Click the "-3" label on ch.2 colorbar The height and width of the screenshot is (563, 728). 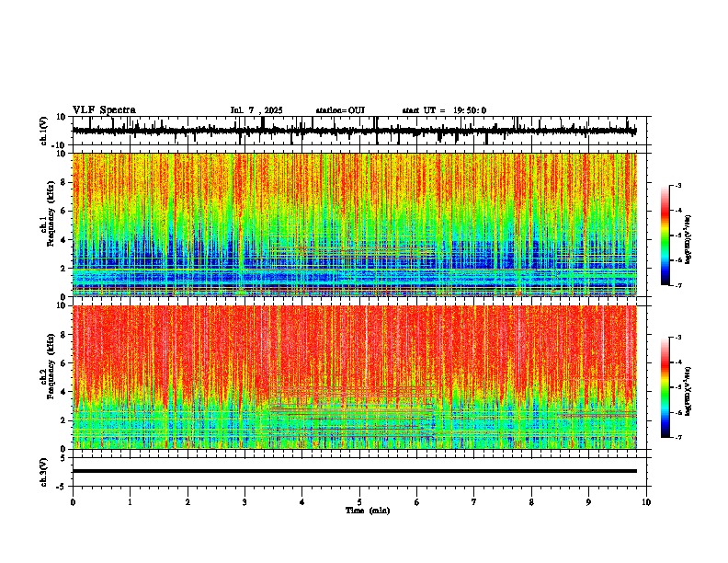pyautogui.click(x=677, y=338)
